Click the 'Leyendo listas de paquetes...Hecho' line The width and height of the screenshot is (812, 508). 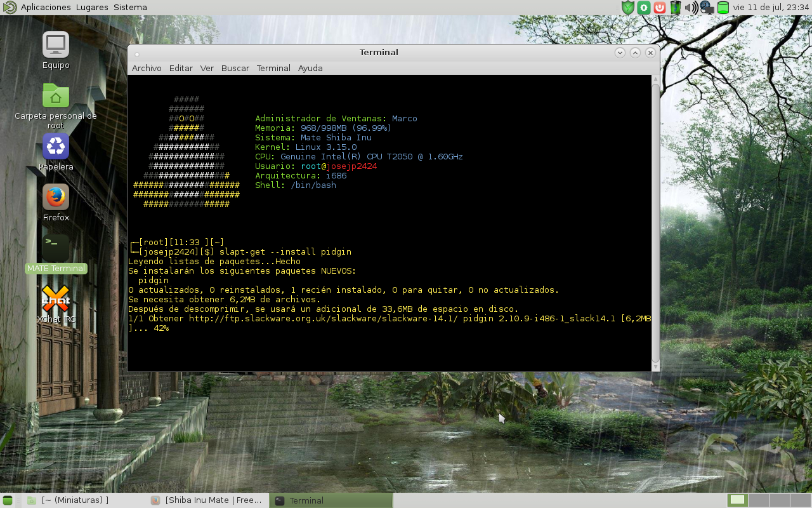click(x=214, y=262)
